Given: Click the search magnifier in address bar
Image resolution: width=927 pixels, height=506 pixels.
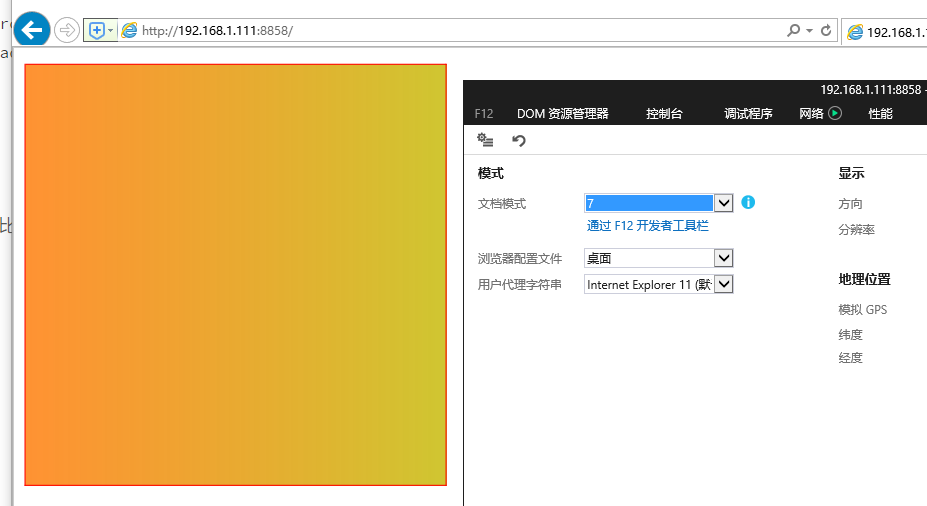Looking at the screenshot, I should click(x=793, y=30).
